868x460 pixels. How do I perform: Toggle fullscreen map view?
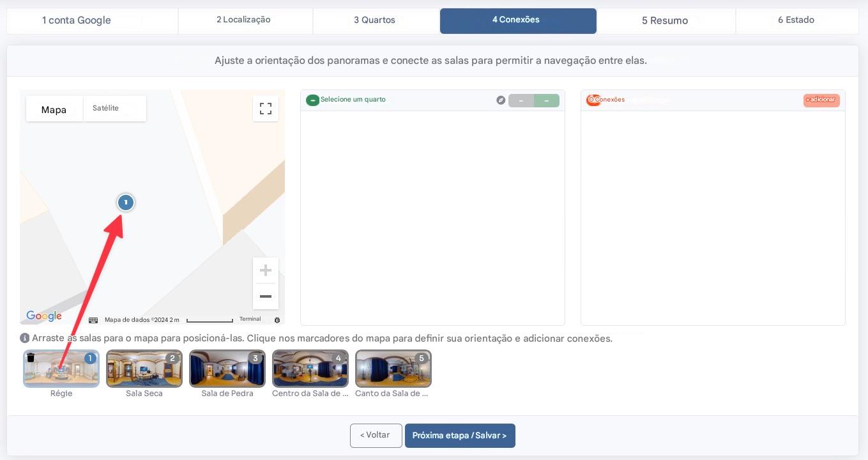pos(266,109)
